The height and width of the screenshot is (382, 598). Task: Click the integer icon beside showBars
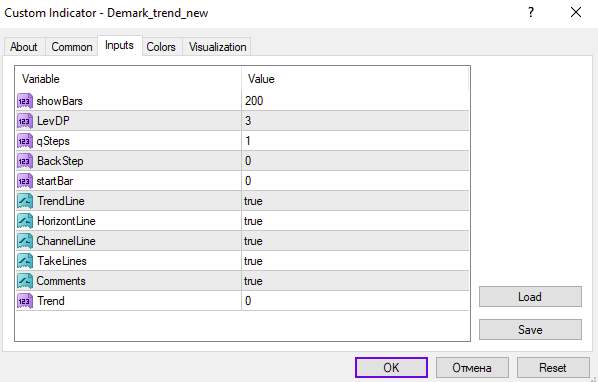25,101
